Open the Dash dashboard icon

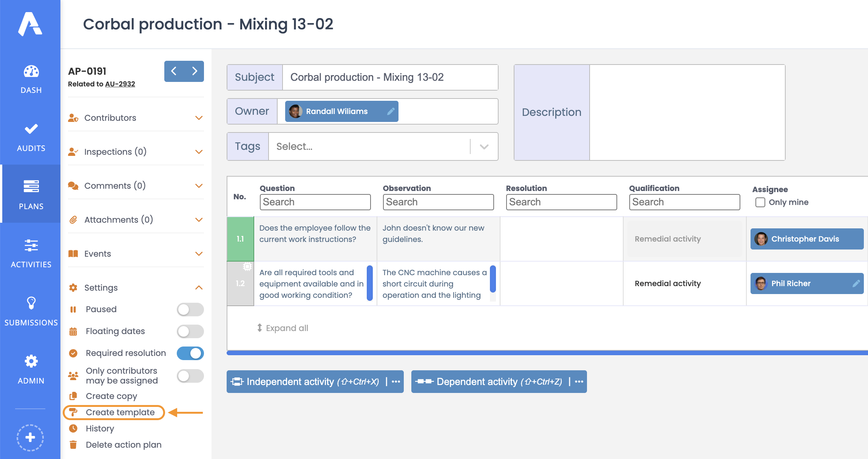pyautogui.click(x=31, y=72)
